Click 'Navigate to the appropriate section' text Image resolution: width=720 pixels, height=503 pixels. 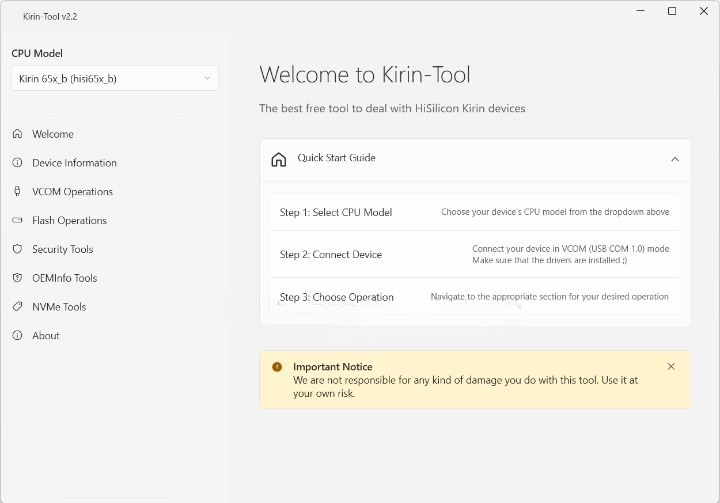pyautogui.click(x=549, y=296)
